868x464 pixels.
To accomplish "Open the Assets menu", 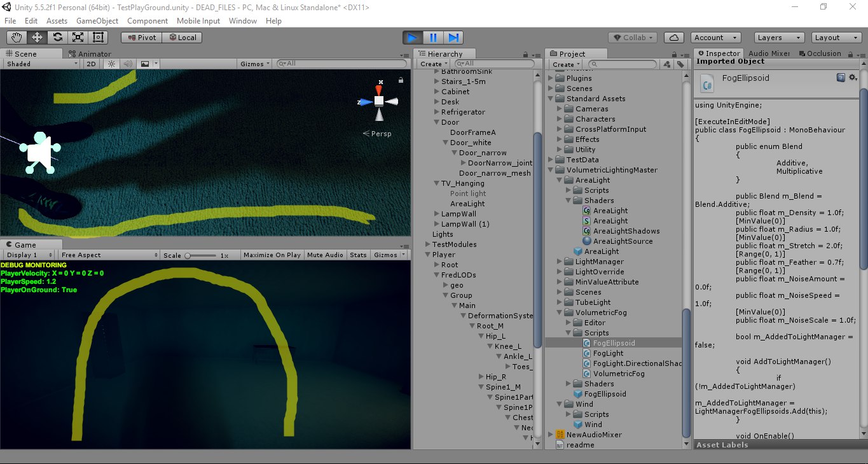I will click(x=57, y=21).
